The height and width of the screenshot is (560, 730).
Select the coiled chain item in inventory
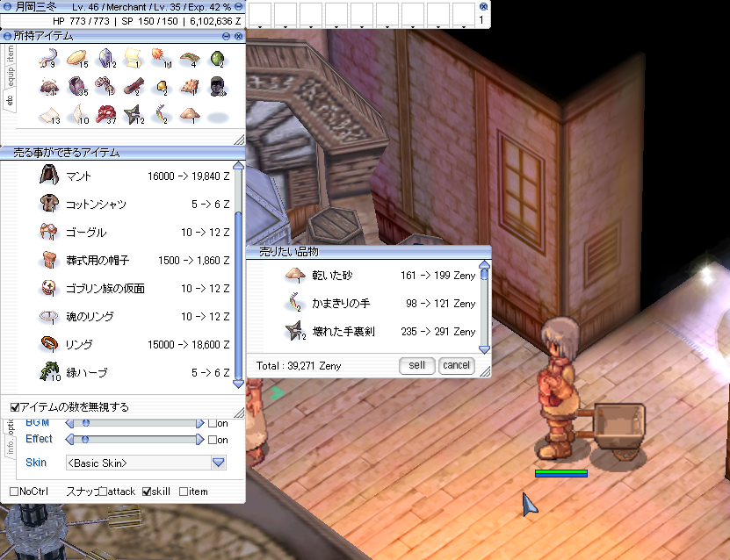tap(105, 87)
